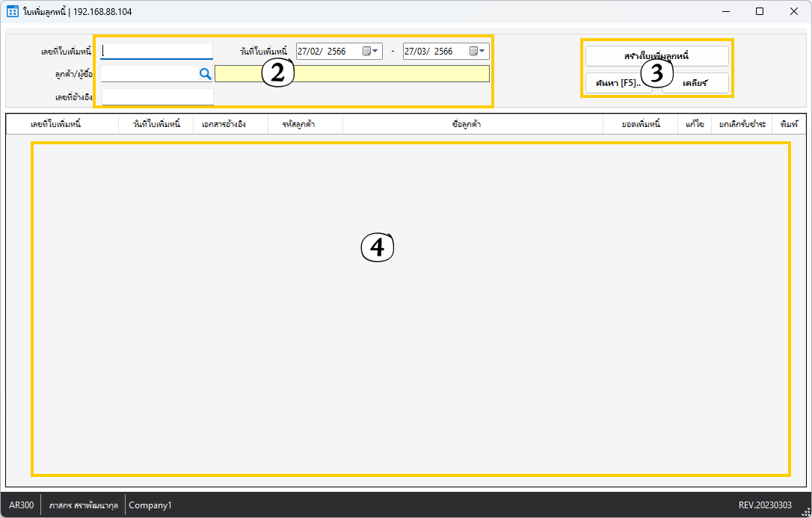
Task: Click the app icon in title bar
Action: [13, 11]
